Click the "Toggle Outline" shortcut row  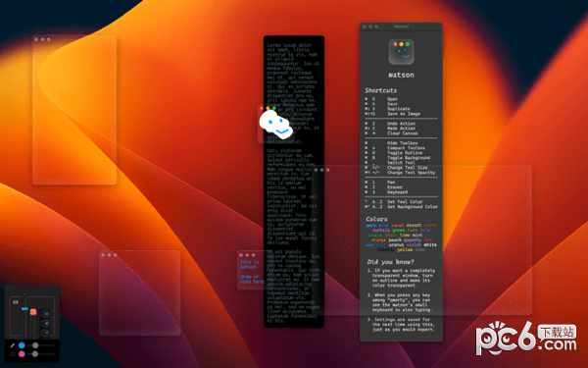tap(394, 153)
